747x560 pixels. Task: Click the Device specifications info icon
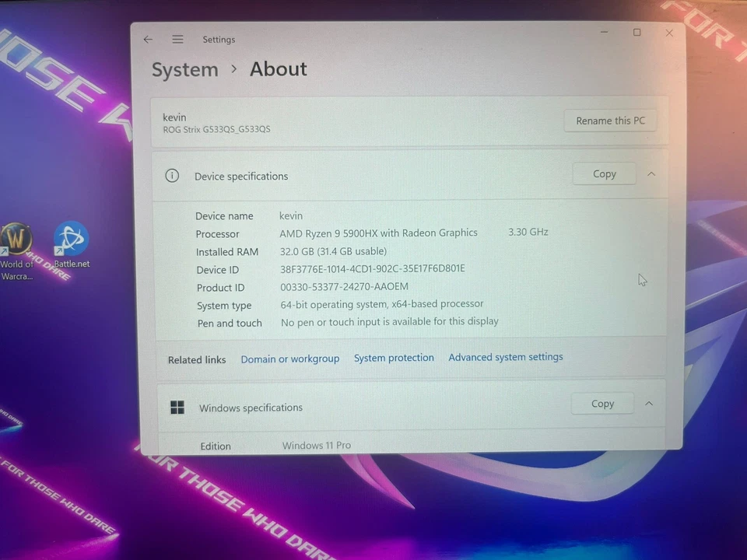pyautogui.click(x=172, y=176)
